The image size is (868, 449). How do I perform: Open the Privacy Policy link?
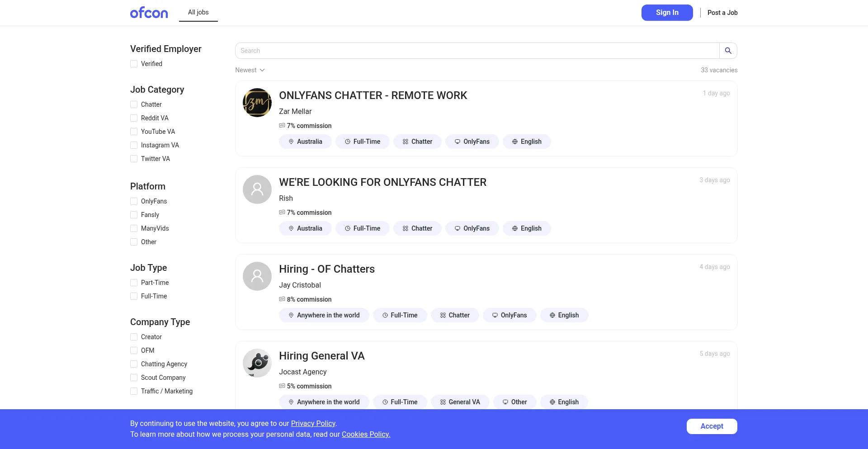pos(313,423)
